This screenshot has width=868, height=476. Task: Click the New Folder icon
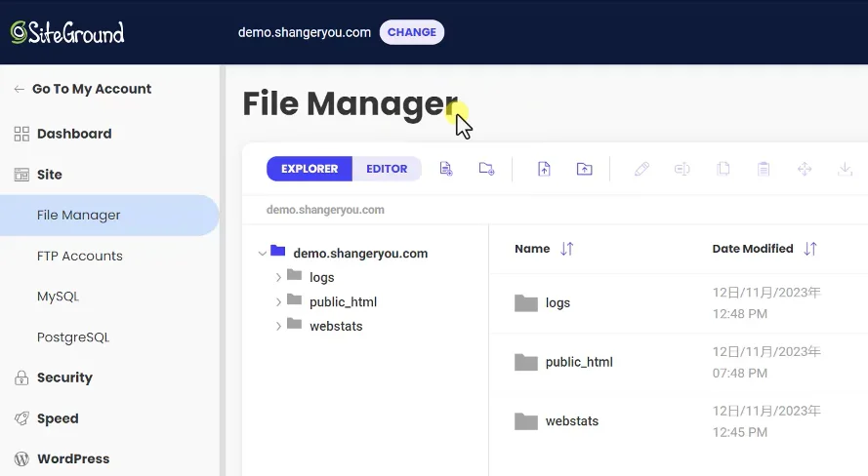[x=486, y=169]
